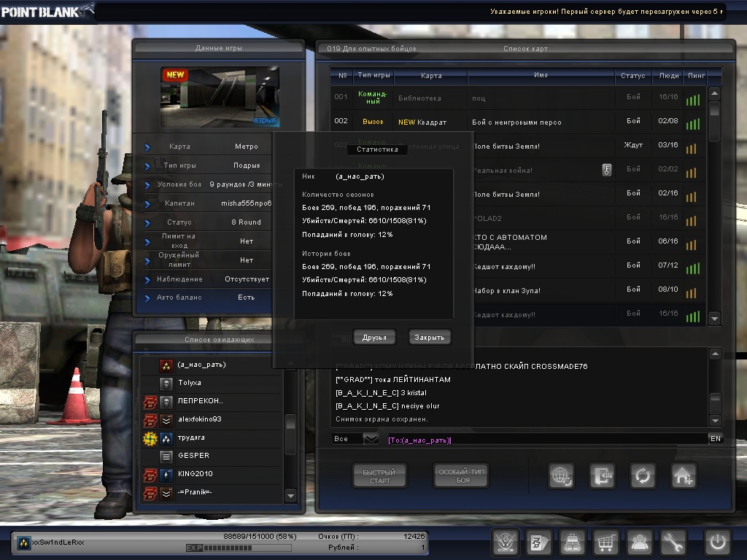747x560 pixels.
Task: Open ОСОБЫЙ ТИП БОЯ button
Action: point(461,475)
